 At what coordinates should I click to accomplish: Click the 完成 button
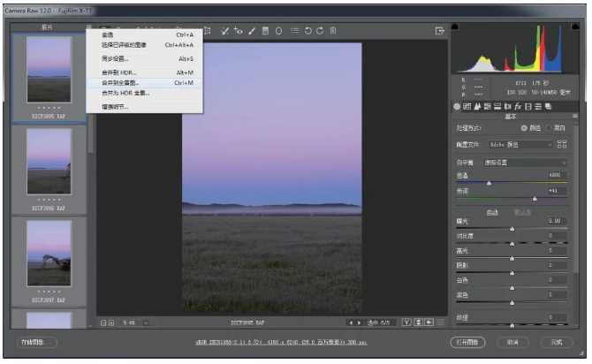(x=557, y=342)
